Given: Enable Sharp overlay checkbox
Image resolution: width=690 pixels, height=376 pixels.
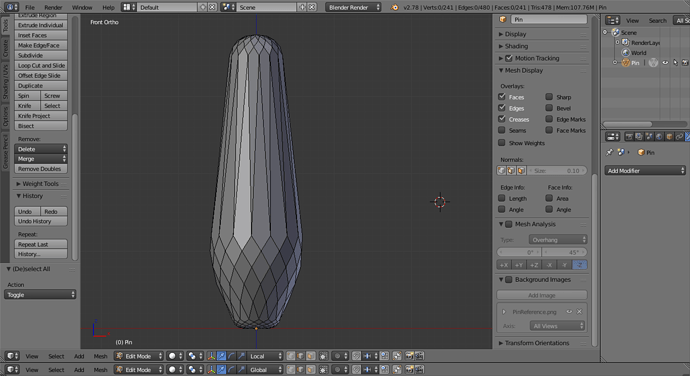Looking at the screenshot, I should 549,96.
